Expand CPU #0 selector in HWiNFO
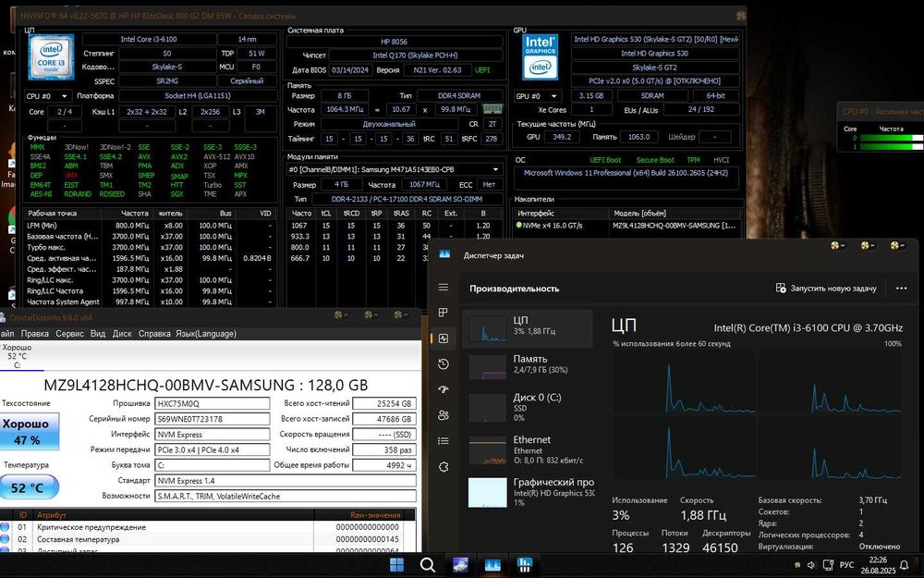 (x=48, y=95)
